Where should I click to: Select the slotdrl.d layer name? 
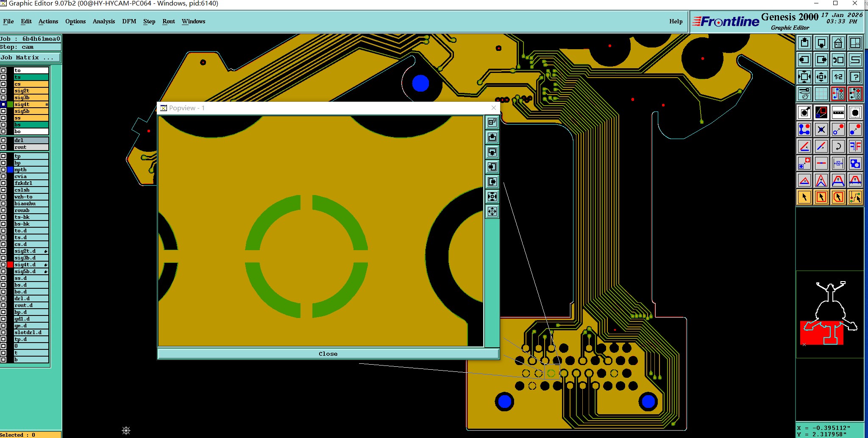[31, 332]
